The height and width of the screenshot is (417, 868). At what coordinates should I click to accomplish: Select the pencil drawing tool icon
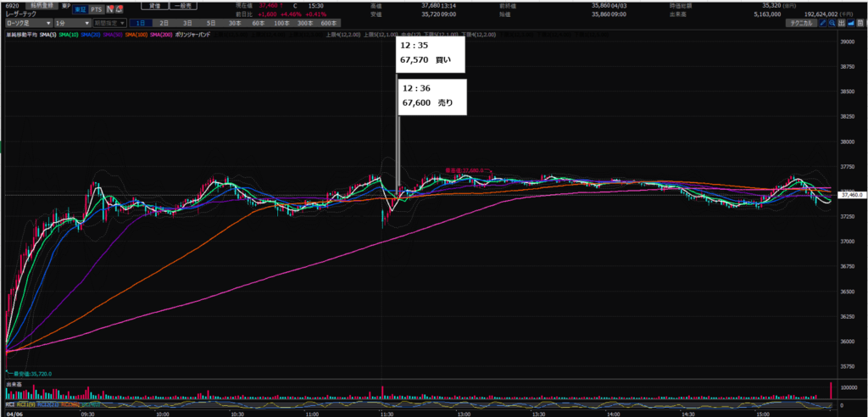tap(822, 23)
